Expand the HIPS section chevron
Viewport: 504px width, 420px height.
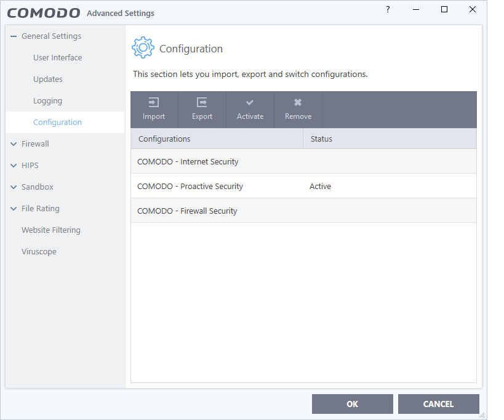[x=14, y=166]
